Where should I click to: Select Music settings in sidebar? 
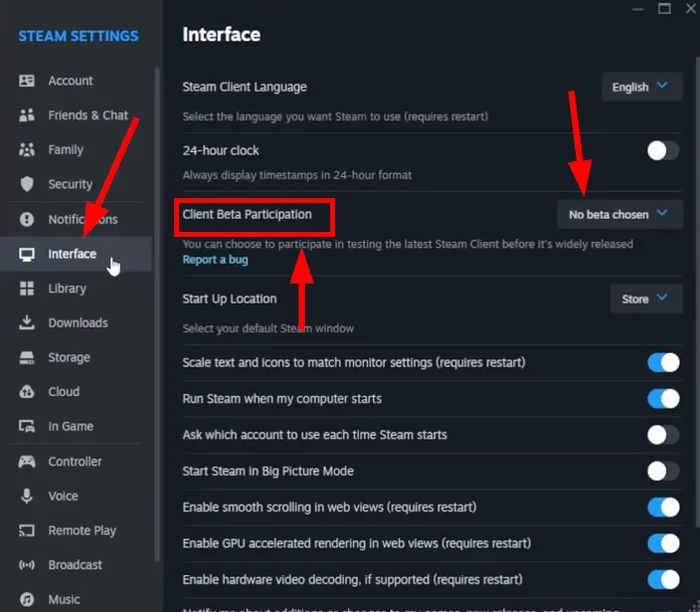(x=76, y=599)
